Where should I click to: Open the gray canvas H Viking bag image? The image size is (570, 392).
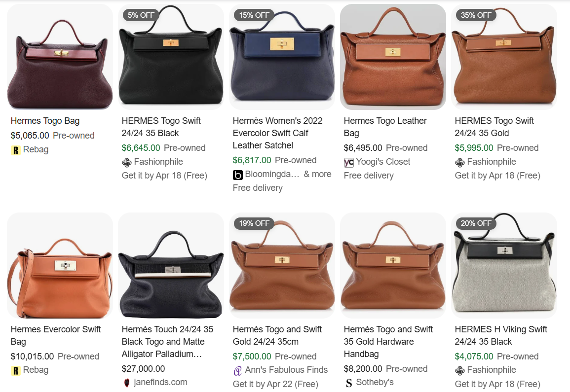pyautogui.click(x=504, y=266)
